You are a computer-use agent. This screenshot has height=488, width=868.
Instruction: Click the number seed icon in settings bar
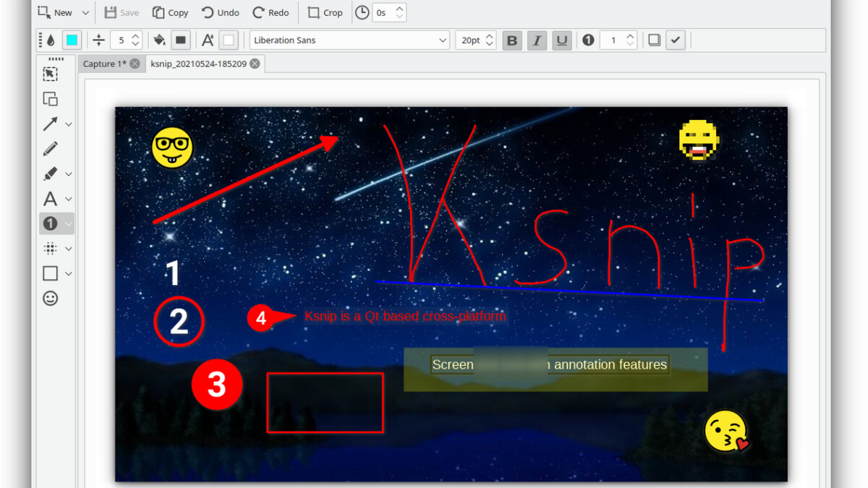pyautogui.click(x=588, y=40)
